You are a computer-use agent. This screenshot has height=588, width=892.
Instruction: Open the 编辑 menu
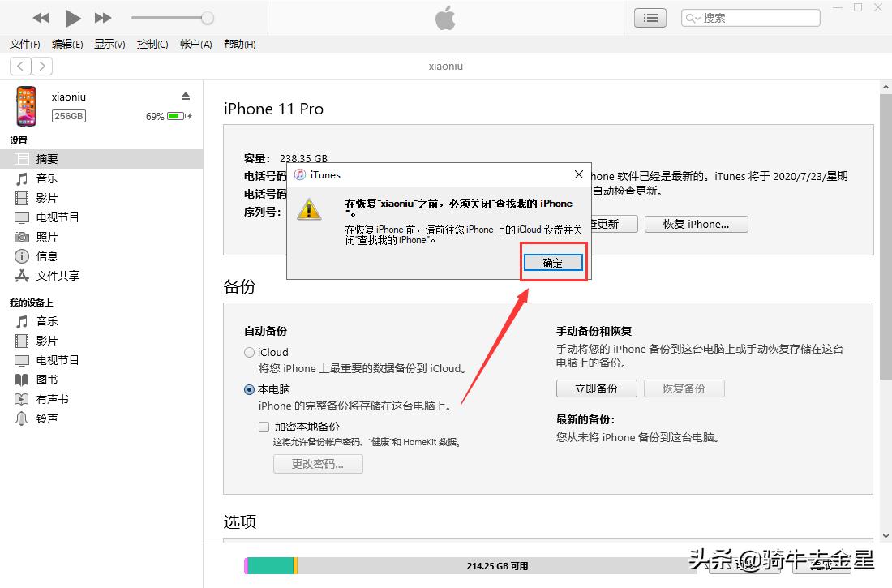point(67,44)
